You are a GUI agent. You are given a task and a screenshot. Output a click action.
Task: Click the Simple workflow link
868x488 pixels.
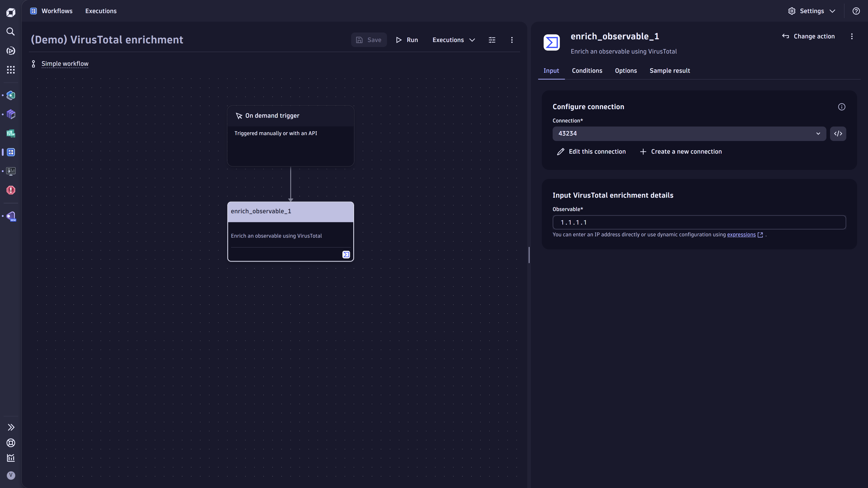[x=65, y=64]
